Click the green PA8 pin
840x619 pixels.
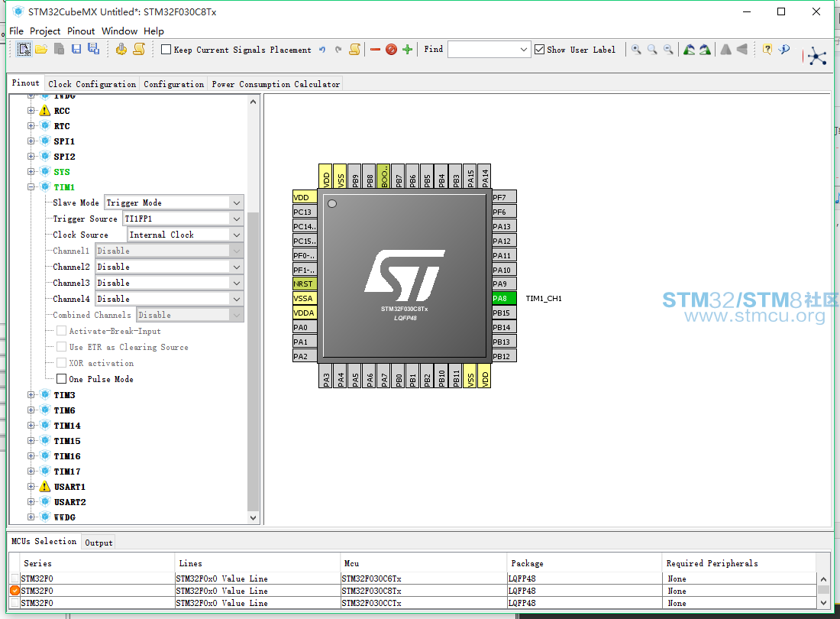pyautogui.click(x=504, y=299)
